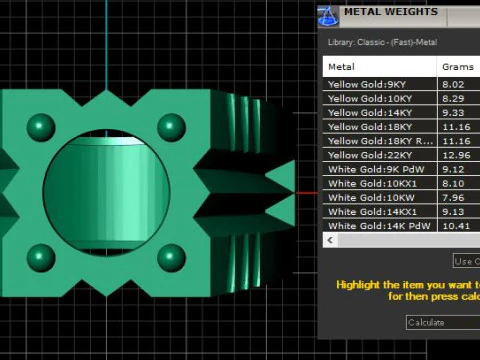Click the horizontal scrollbar left arrow

[x=330, y=240]
